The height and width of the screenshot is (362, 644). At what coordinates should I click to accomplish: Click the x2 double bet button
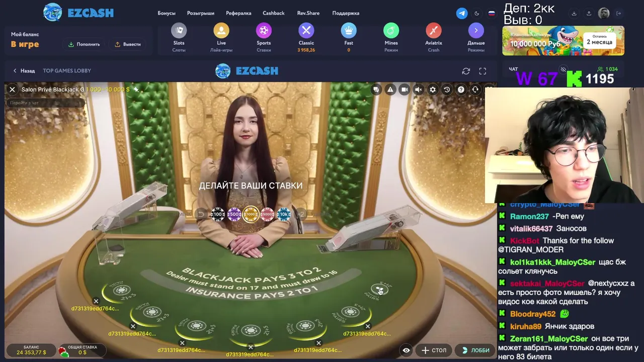[x=300, y=214]
